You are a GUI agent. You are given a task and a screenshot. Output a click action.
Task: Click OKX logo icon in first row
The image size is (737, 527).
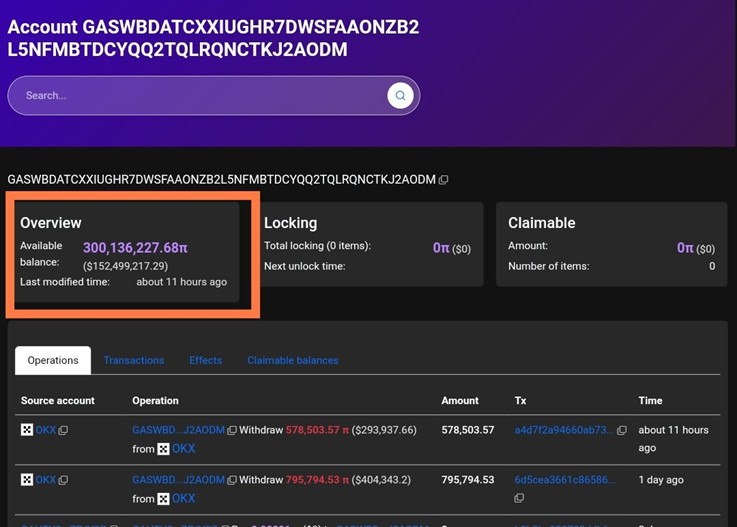click(27, 430)
